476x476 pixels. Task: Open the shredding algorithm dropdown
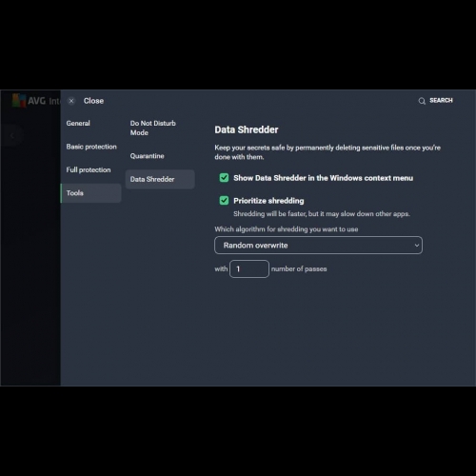click(318, 245)
